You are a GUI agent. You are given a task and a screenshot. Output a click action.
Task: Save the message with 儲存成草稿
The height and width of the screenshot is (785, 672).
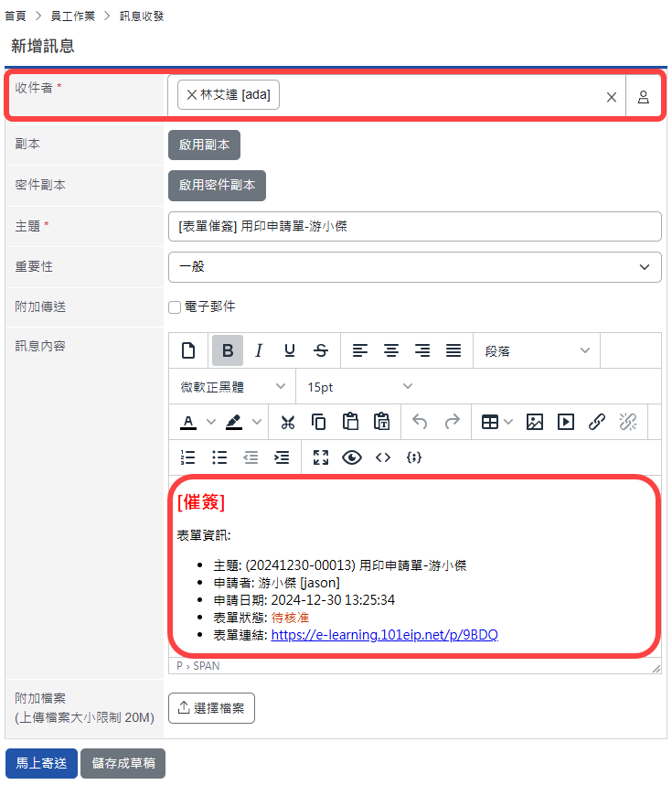point(123,763)
